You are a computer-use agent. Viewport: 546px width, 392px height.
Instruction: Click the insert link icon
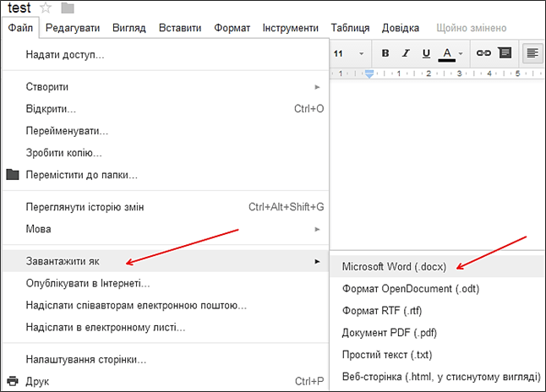pyautogui.click(x=483, y=53)
